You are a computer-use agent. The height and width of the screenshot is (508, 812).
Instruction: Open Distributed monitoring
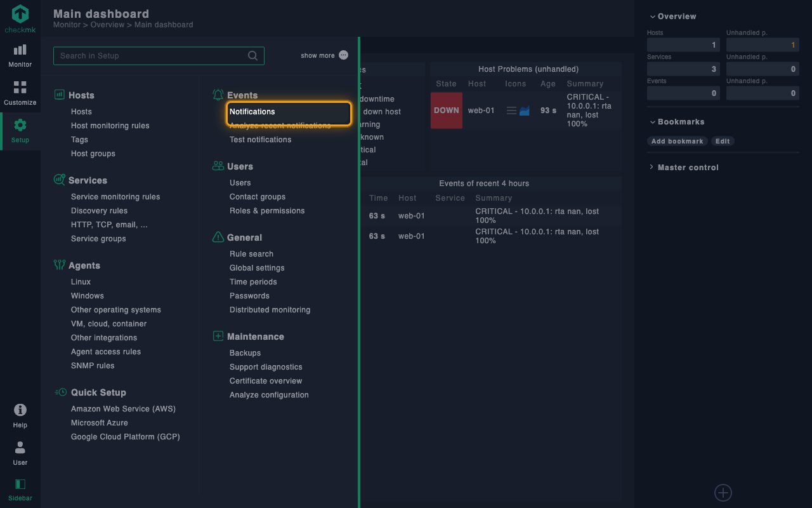270,310
